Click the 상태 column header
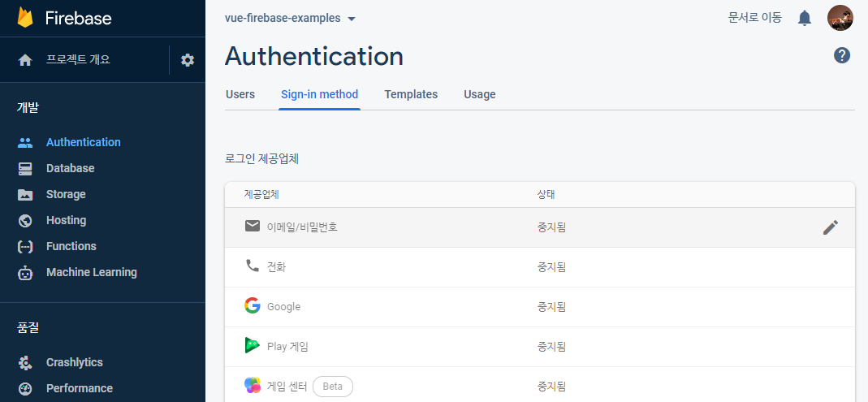The height and width of the screenshot is (402, 868). pos(546,195)
